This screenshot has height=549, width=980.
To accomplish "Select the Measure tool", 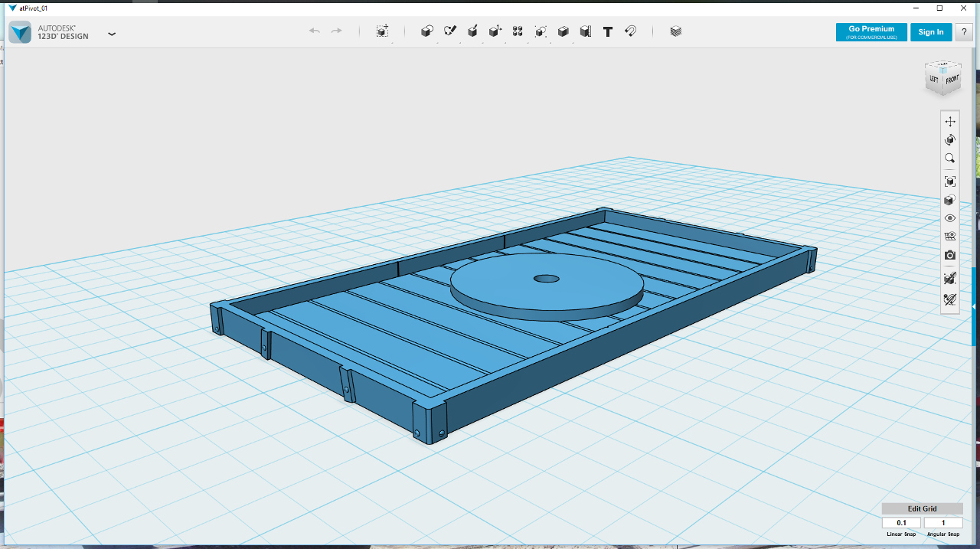I will point(586,31).
